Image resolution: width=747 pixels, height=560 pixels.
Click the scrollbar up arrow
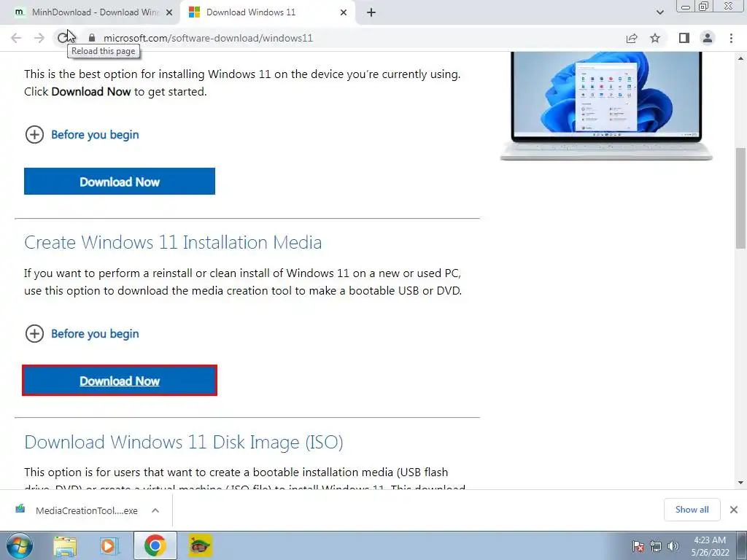(741, 58)
